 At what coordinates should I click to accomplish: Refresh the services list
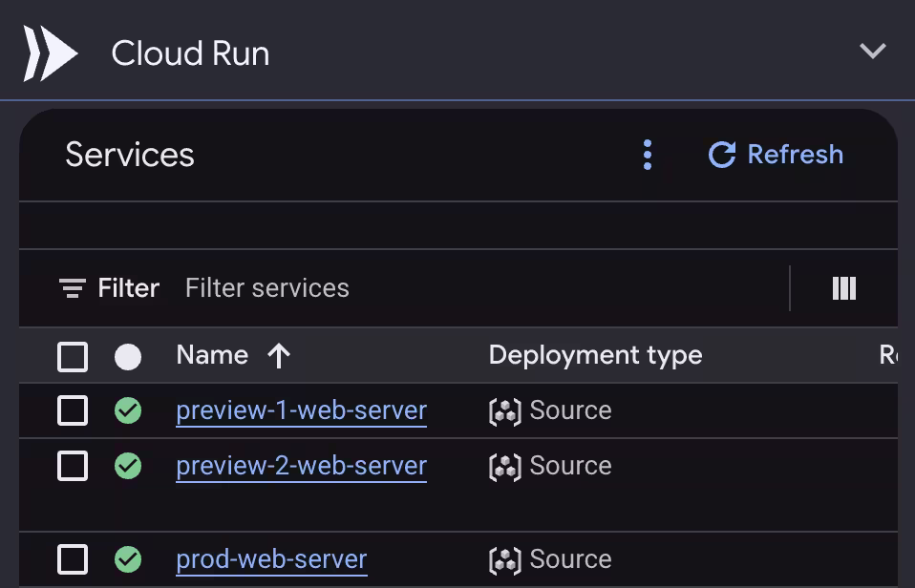776,155
